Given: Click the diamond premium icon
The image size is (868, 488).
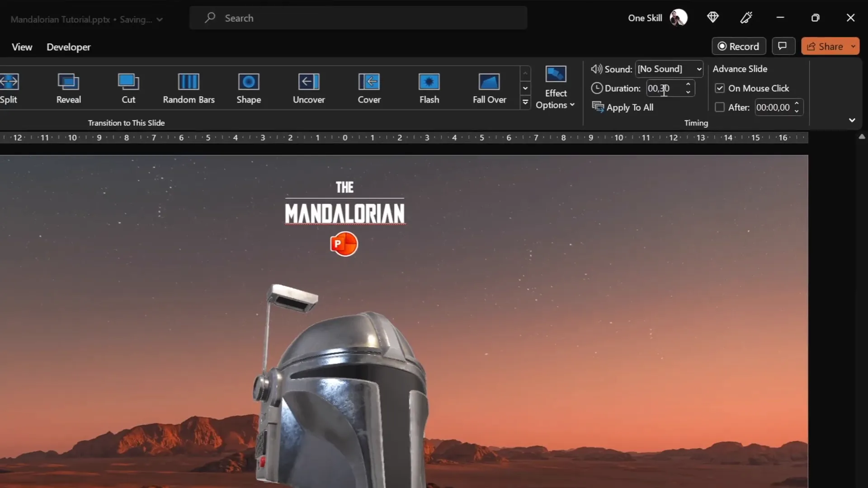Looking at the screenshot, I should [x=713, y=18].
